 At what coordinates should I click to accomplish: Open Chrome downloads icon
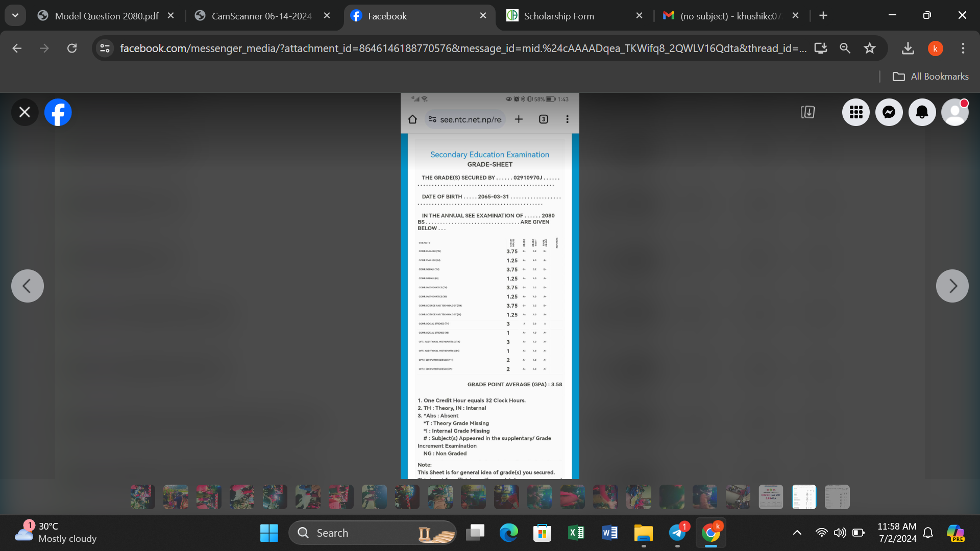click(x=908, y=48)
